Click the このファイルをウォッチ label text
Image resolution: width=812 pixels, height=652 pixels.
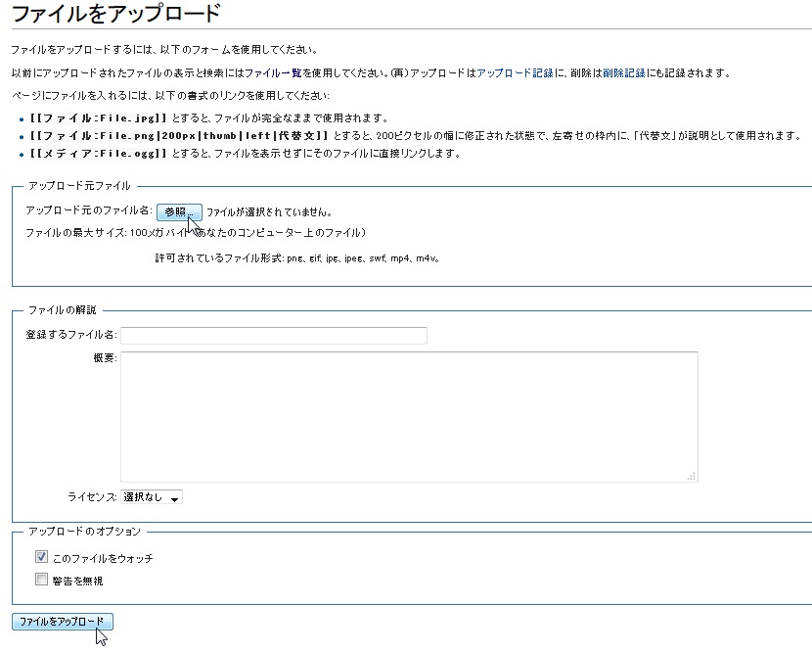[x=103, y=559]
